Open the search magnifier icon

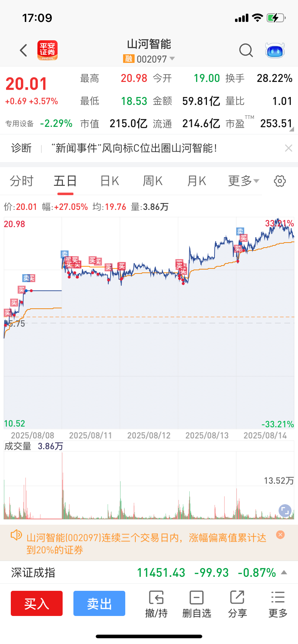246,50
